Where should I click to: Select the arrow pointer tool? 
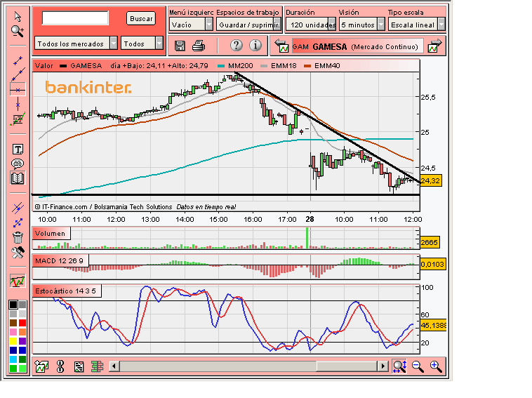coord(18,16)
